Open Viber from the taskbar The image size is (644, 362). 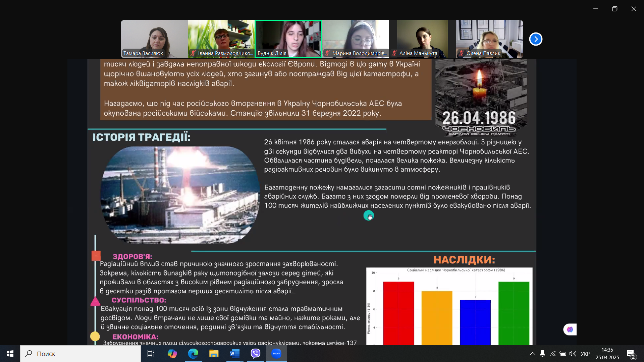click(x=256, y=354)
